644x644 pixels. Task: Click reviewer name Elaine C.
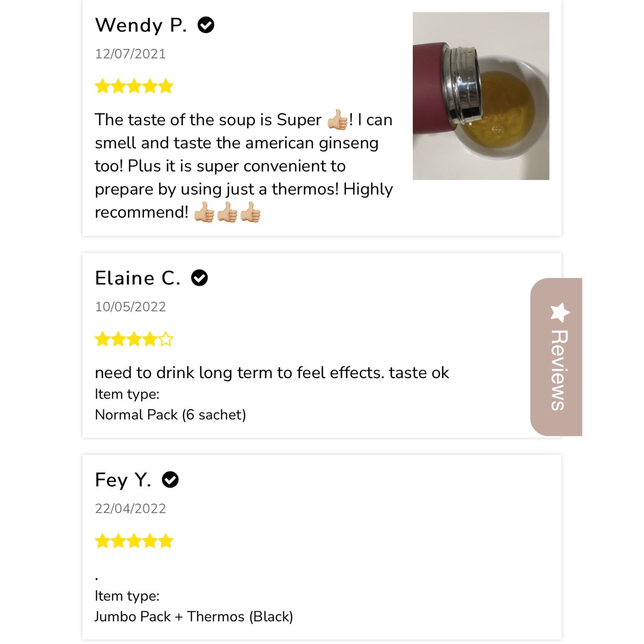coord(138,278)
